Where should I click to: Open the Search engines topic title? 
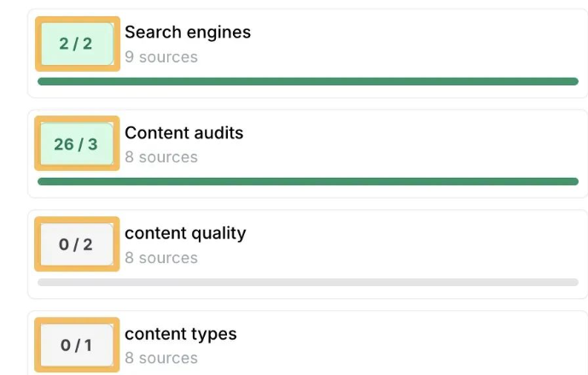(x=188, y=32)
